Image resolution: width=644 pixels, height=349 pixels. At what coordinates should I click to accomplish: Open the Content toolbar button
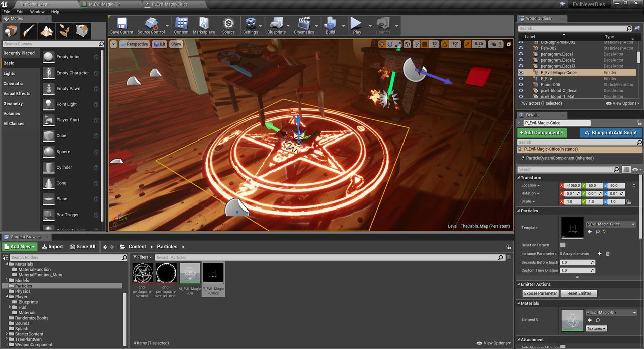point(181,25)
